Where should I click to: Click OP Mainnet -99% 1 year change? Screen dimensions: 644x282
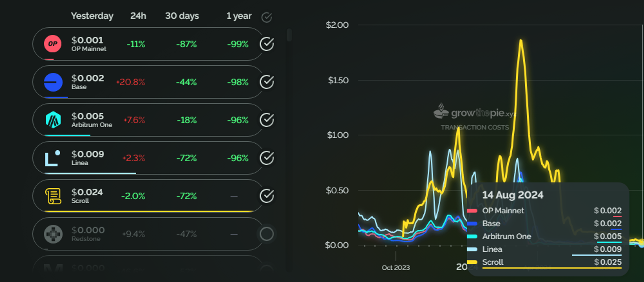pyautogui.click(x=238, y=44)
